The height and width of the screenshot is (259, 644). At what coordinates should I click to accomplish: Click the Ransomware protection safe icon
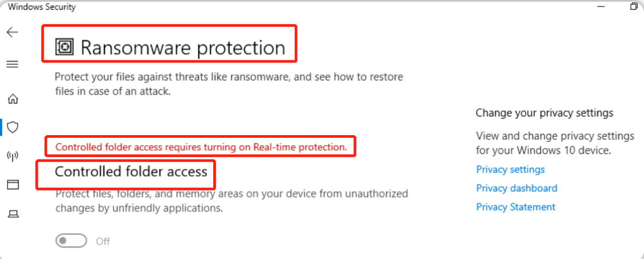pos(64,48)
